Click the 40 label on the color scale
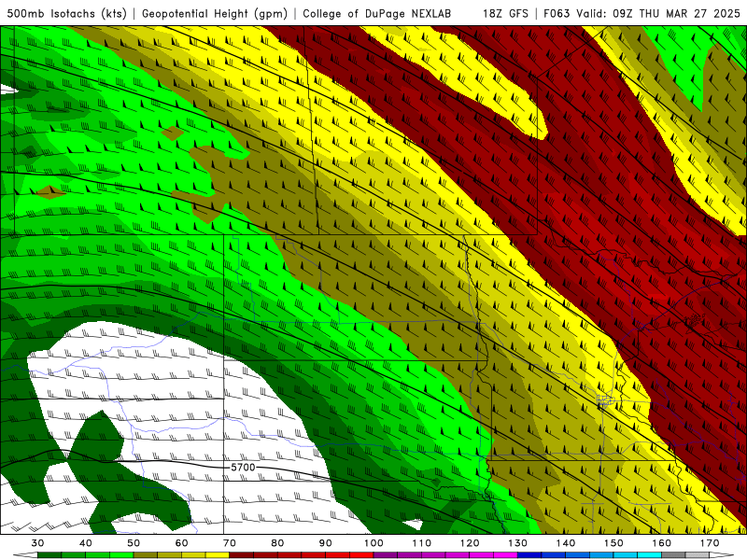 pyautogui.click(x=86, y=543)
